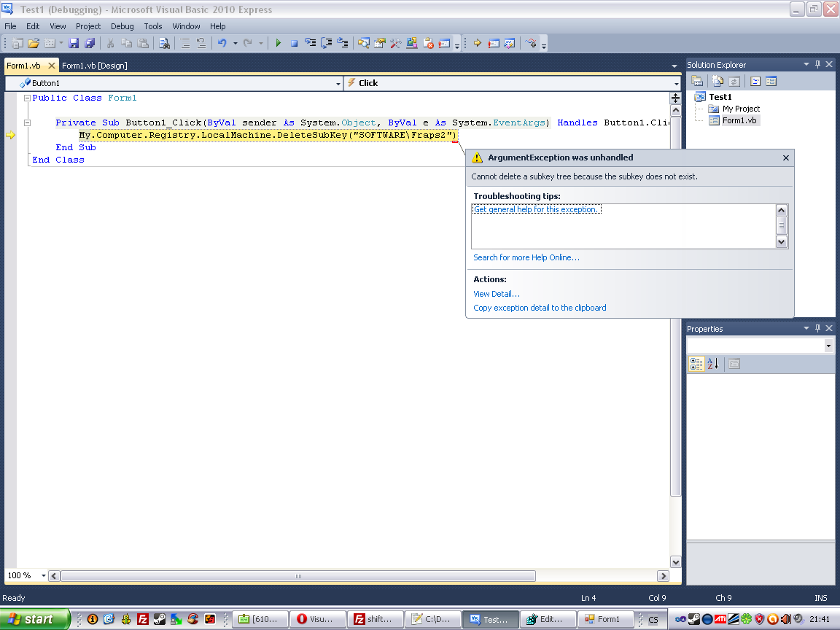Image resolution: width=840 pixels, height=630 pixels.
Task: Switch to the Opera 'Visu...' taskbar button
Action: 317,619
